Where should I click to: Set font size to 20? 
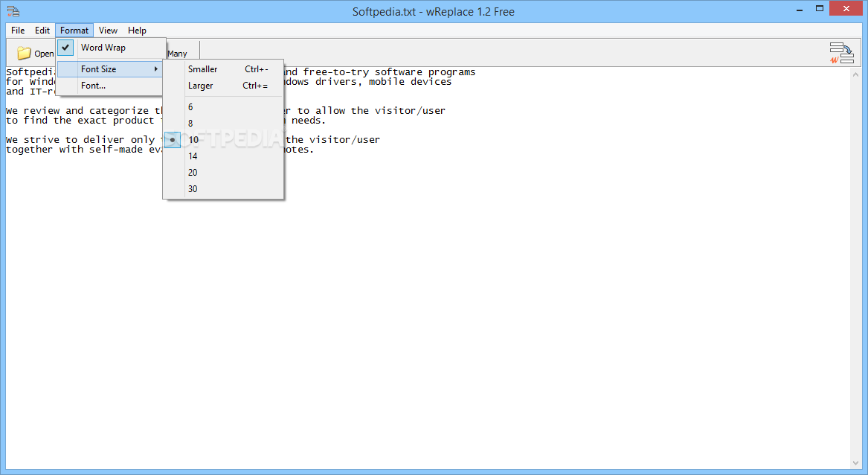[x=224, y=173]
